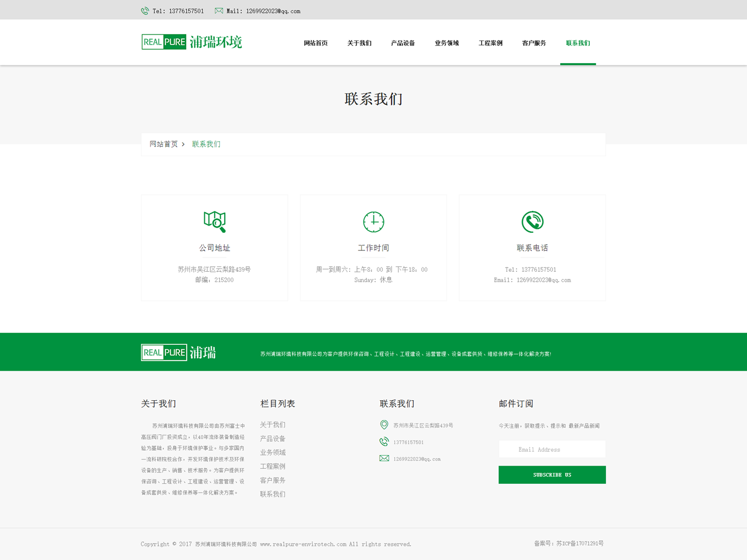Click the 网站首页 breadcrumb link

164,144
